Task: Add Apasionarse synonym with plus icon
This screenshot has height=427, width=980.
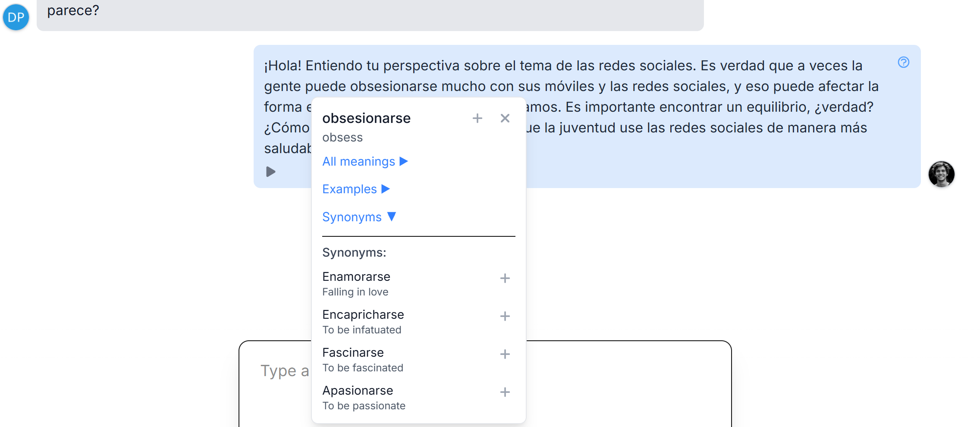Action: pos(505,392)
